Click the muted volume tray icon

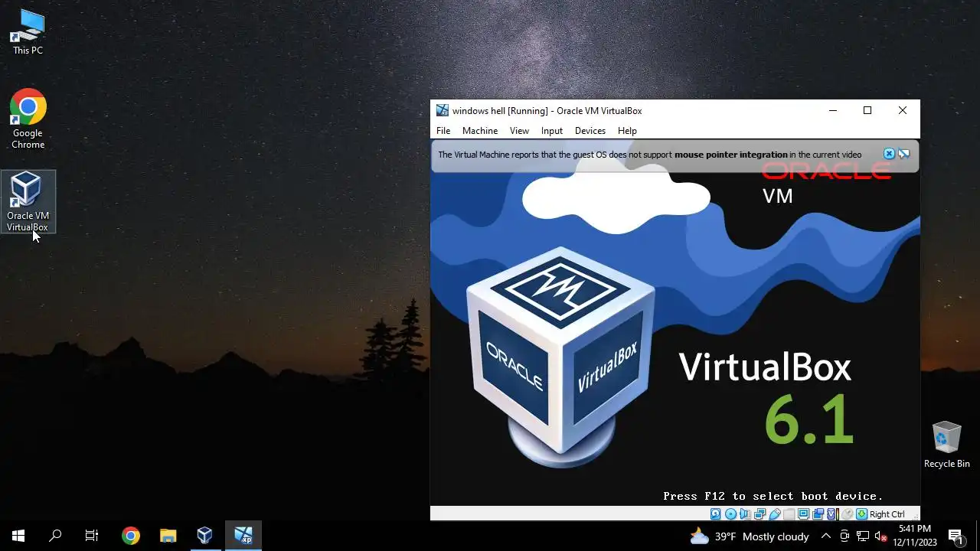[x=880, y=536]
